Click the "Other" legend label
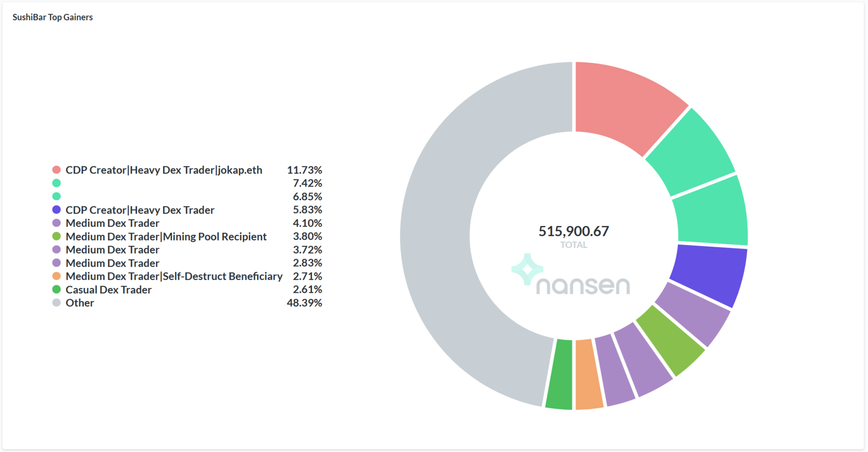868x452 pixels. [80, 303]
